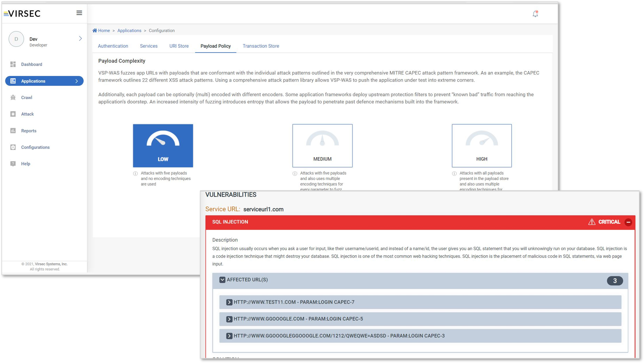Expand the GGOOGLE.COM CAPEC-5 row
The image size is (644, 363).
(x=229, y=319)
